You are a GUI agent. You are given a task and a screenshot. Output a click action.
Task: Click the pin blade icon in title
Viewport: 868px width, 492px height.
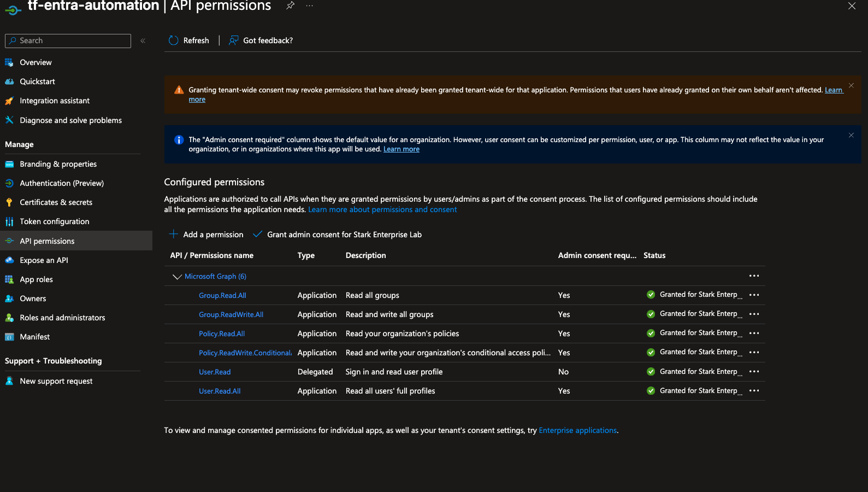click(x=291, y=5)
